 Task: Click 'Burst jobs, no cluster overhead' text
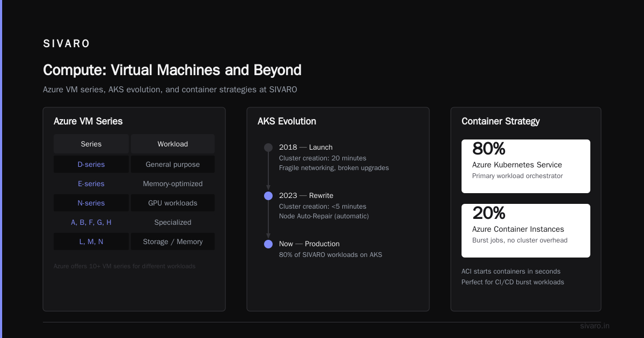pyautogui.click(x=519, y=240)
